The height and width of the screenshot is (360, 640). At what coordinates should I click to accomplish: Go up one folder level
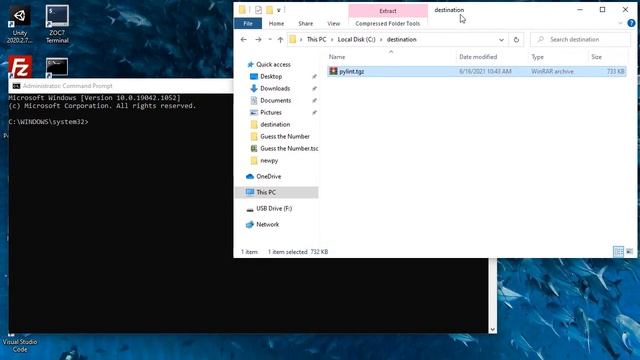coord(280,40)
